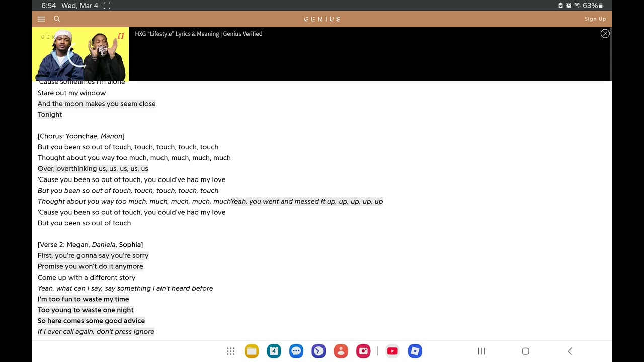Tap the date Wed, Mar 4
Screen dimensions: 644x362
tap(79, 6)
